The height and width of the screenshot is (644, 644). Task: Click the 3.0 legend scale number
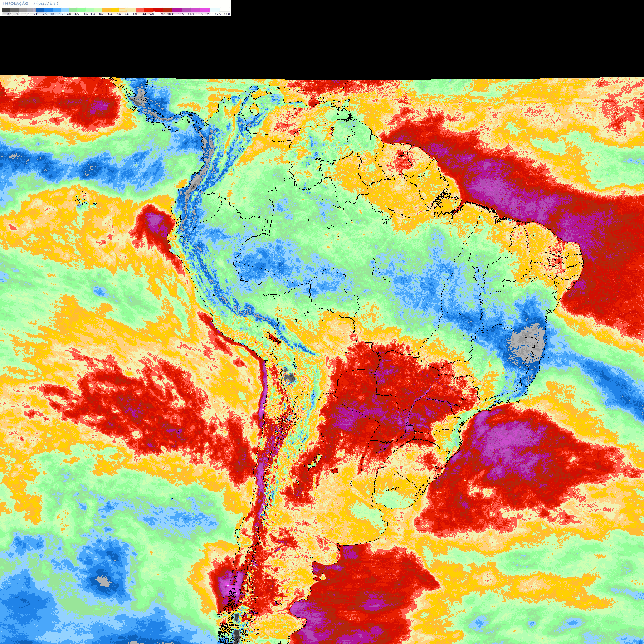pos(52,14)
